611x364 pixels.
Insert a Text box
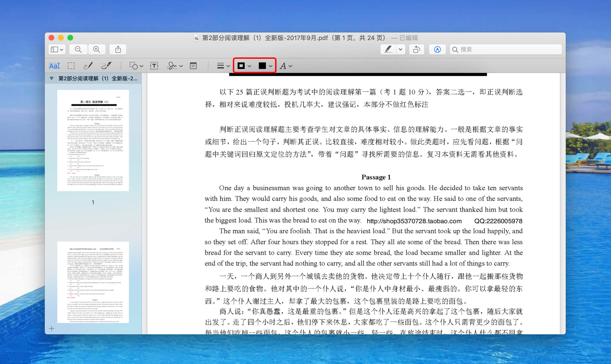point(154,66)
